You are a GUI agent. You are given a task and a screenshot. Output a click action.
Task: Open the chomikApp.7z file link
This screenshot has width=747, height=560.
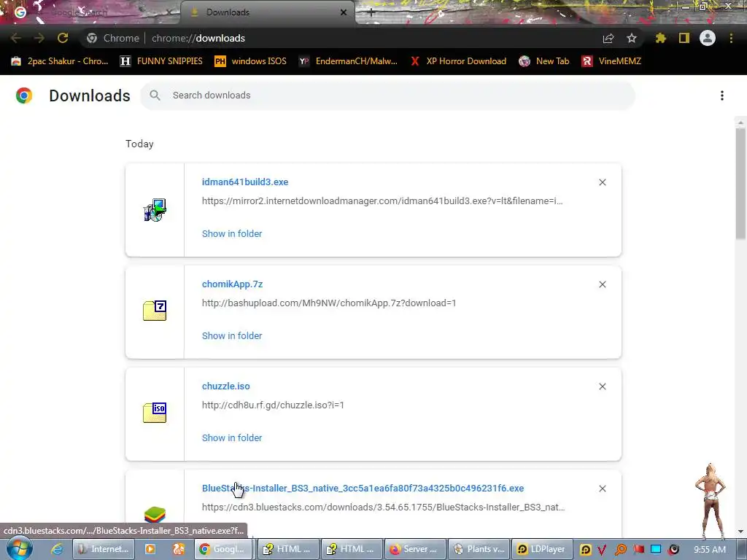tap(233, 284)
